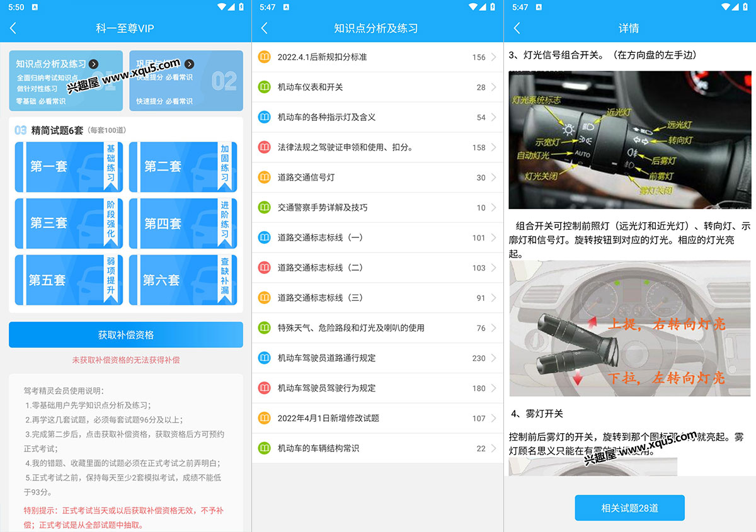Click book icon beside 机动车的各种指示灯及含义

(x=265, y=117)
